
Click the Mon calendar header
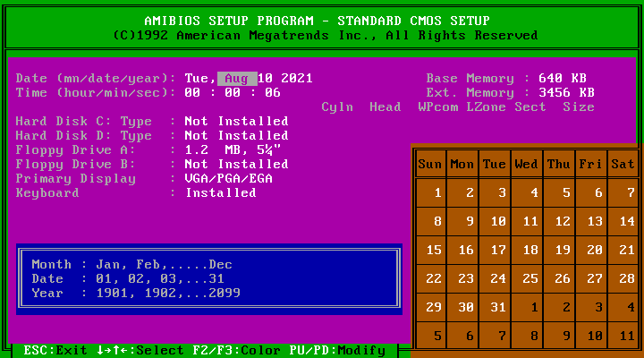(462, 164)
